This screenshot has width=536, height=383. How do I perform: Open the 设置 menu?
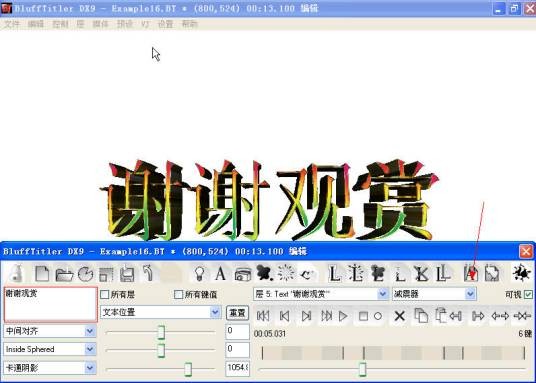165,24
